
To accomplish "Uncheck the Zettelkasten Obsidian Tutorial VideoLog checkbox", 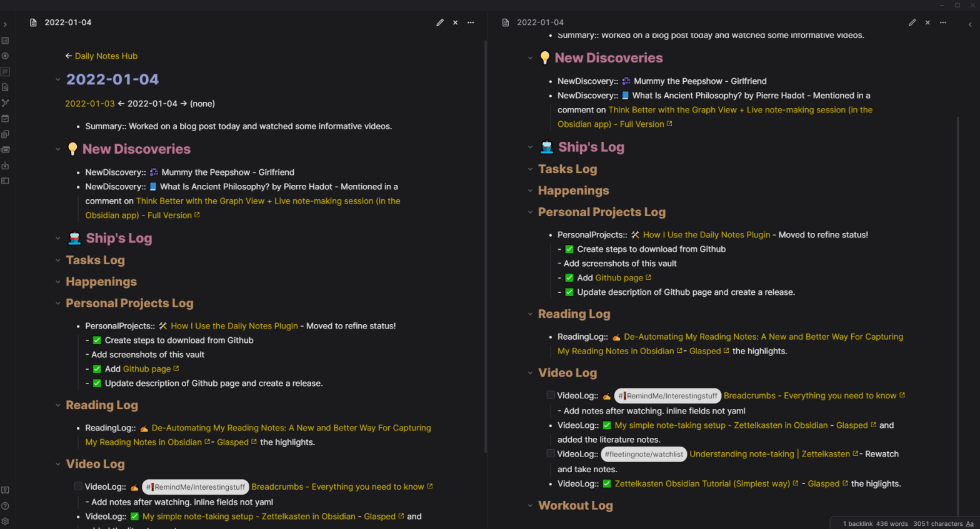I will pos(607,484).
